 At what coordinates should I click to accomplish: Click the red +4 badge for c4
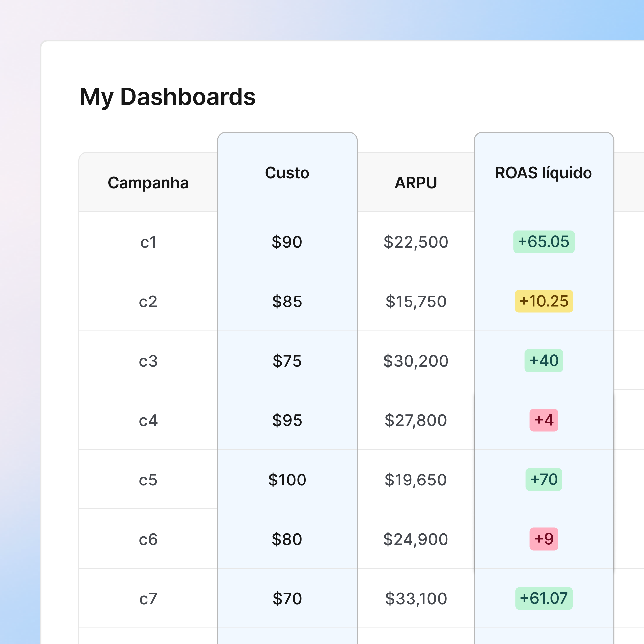[544, 420]
